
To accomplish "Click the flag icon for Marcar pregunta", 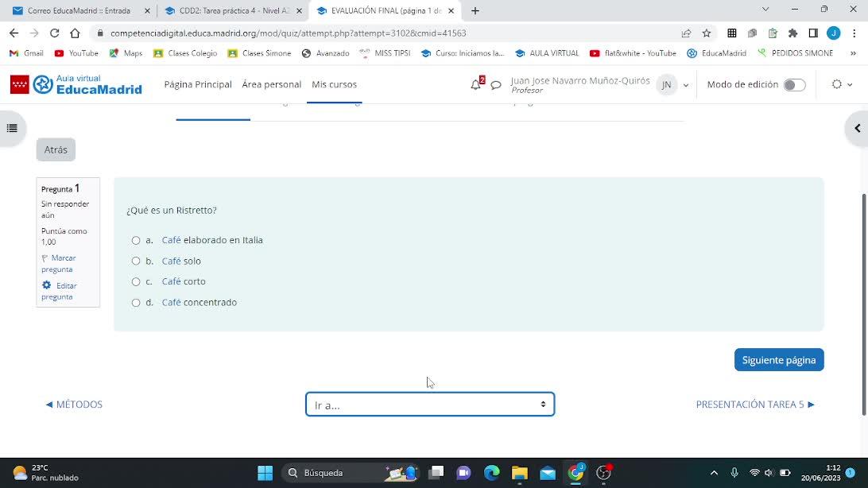I will tap(45, 258).
